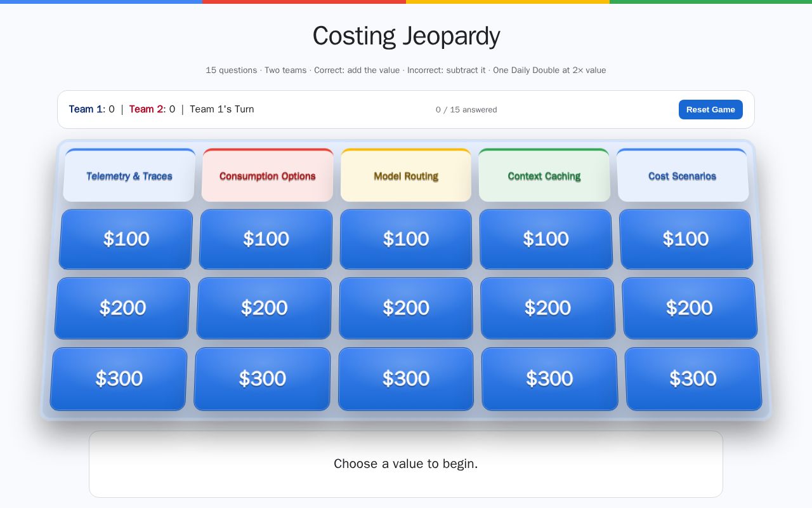Screen dimensions: 812x508
Task: Click the "Team 1's Turn" indicator
Action: pyautogui.click(x=222, y=109)
